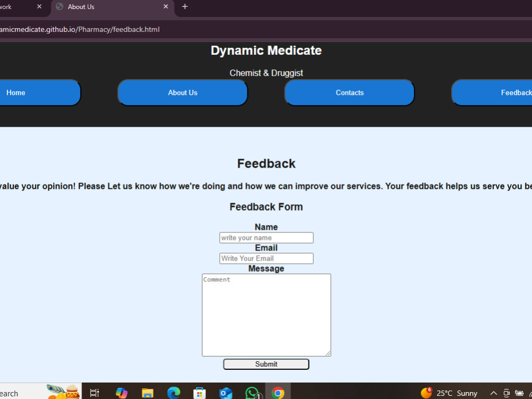Image resolution: width=532 pixels, height=399 pixels.
Task: Focus the name input field
Action: (267, 238)
